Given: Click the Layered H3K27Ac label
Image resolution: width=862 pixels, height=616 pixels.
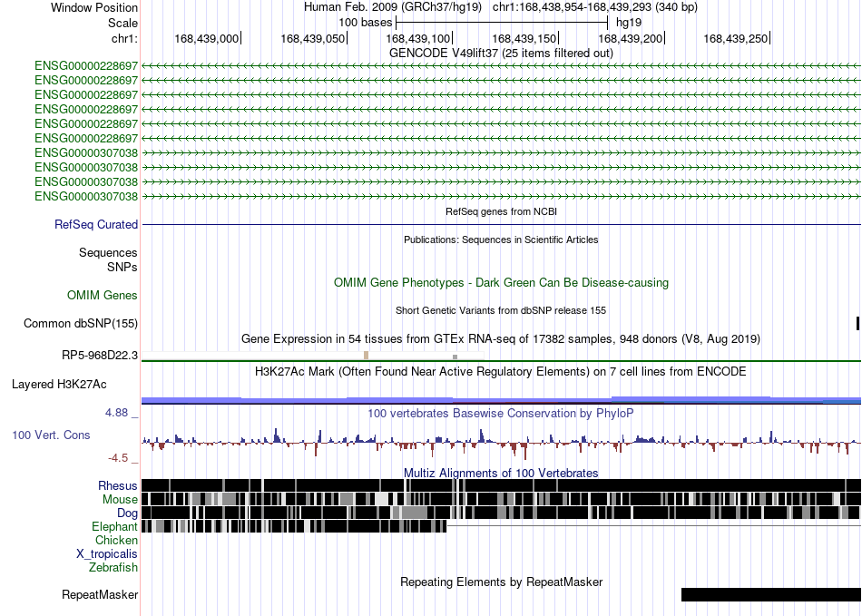Looking at the screenshot, I should point(59,385).
